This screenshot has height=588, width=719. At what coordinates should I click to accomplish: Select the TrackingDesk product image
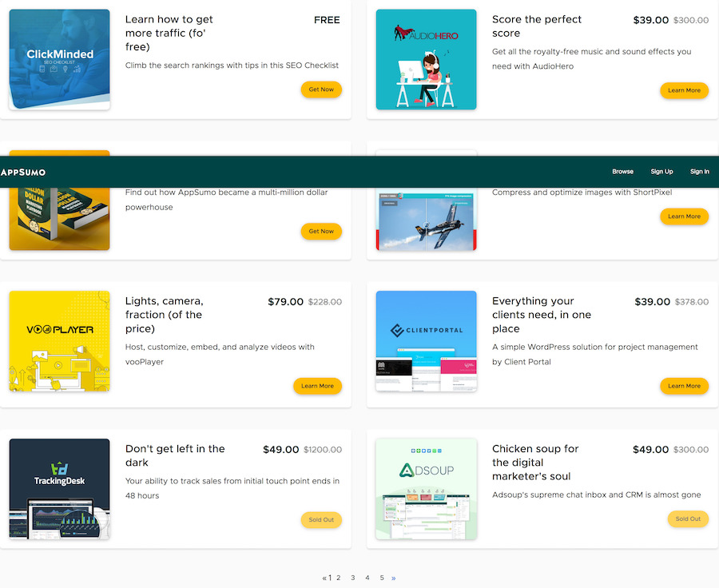[x=59, y=489]
